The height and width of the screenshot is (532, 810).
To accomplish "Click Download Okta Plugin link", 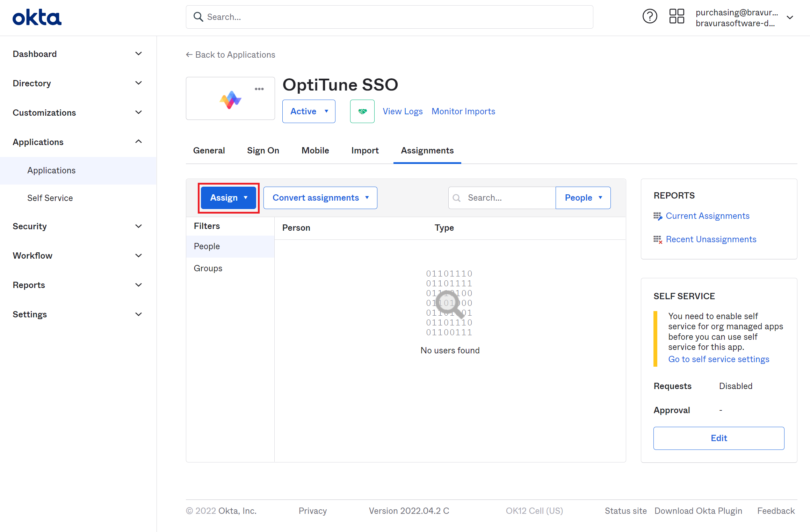I will 698,511.
